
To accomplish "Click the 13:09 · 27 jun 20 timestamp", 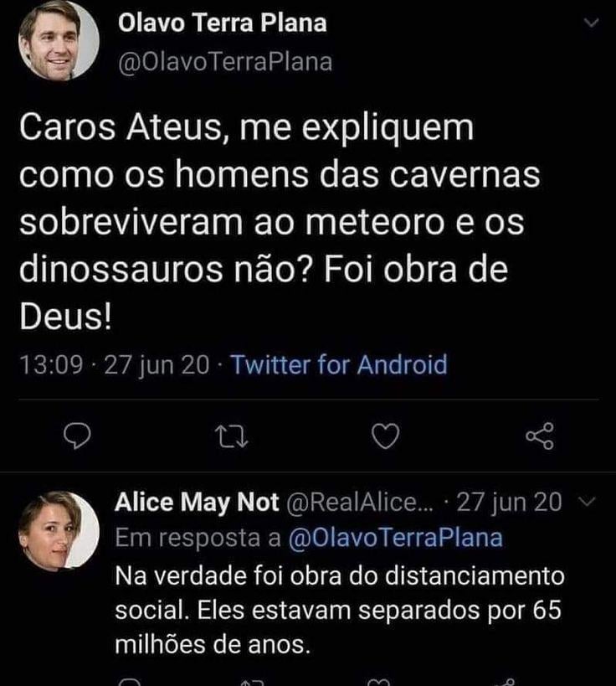I will pyautogui.click(x=113, y=365).
